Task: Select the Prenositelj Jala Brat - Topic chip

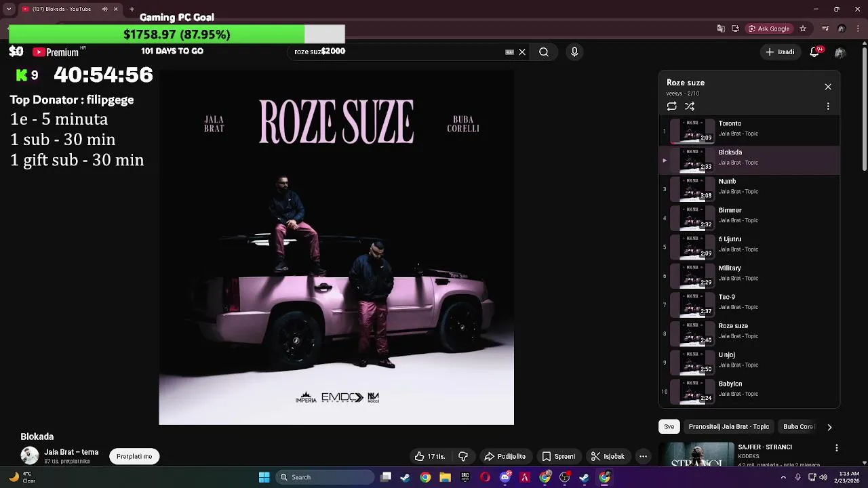Action: 729,427
